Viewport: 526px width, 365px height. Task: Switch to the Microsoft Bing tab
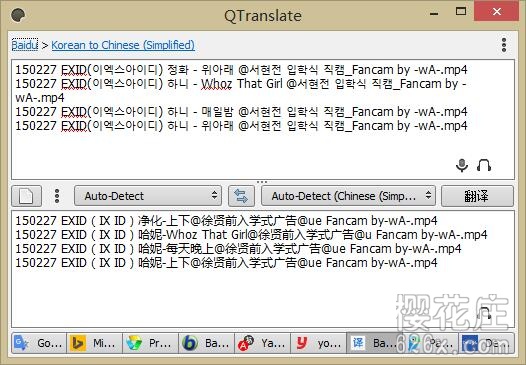(x=95, y=343)
